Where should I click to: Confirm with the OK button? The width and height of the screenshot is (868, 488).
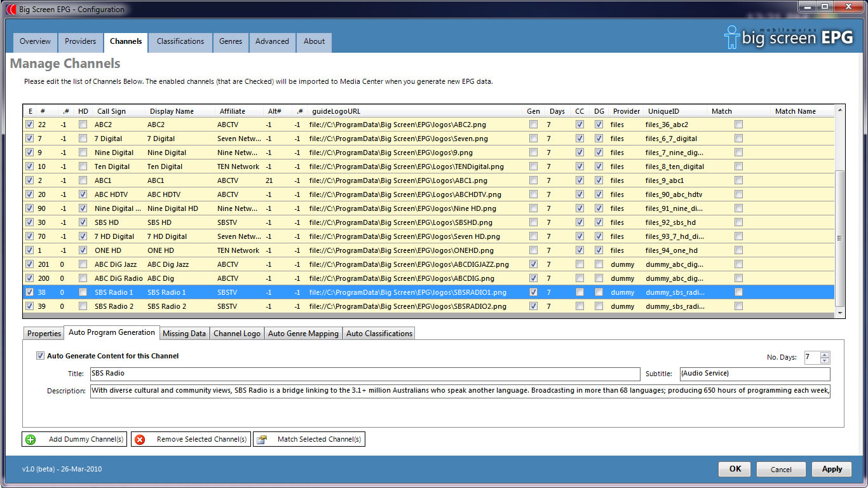pos(735,469)
